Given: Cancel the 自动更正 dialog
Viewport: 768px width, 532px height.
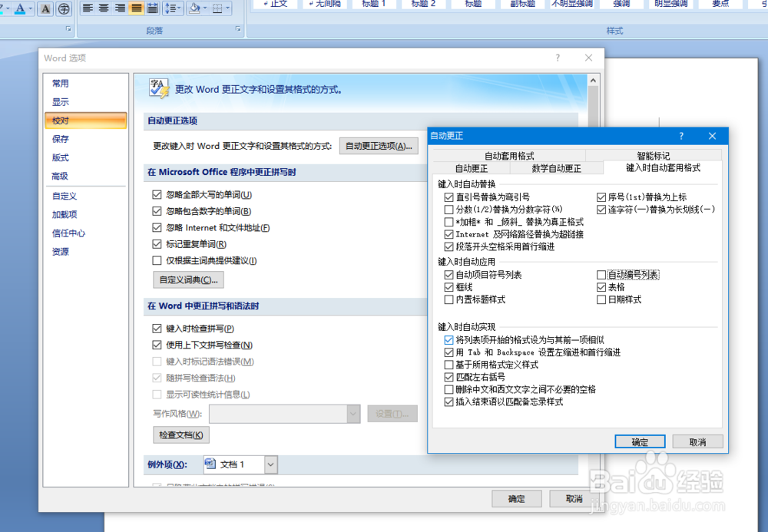Looking at the screenshot, I should [x=697, y=441].
